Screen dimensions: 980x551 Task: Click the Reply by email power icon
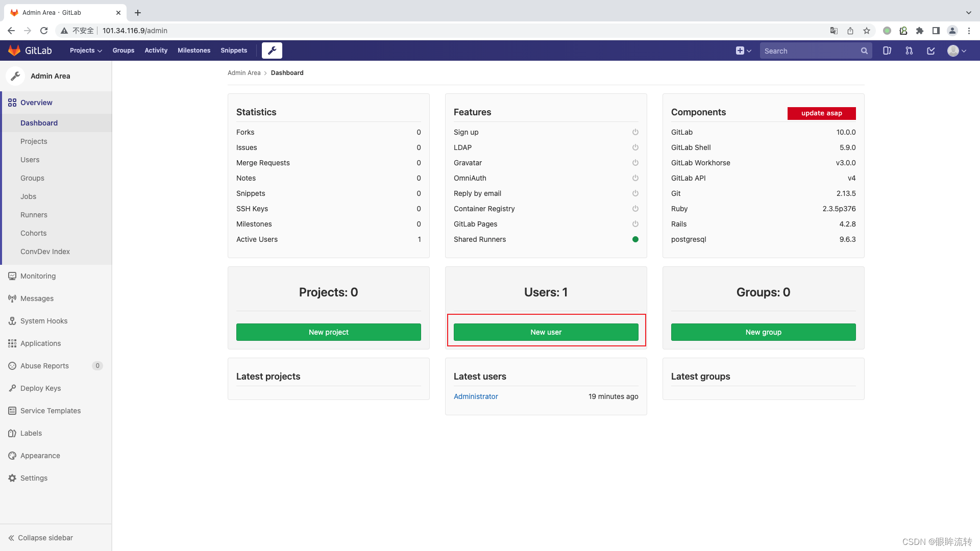(635, 193)
